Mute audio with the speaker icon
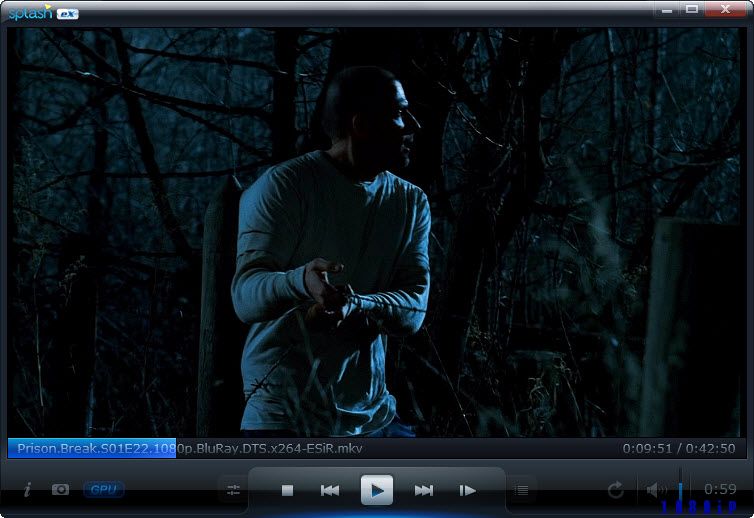The width and height of the screenshot is (754, 518). click(656, 490)
